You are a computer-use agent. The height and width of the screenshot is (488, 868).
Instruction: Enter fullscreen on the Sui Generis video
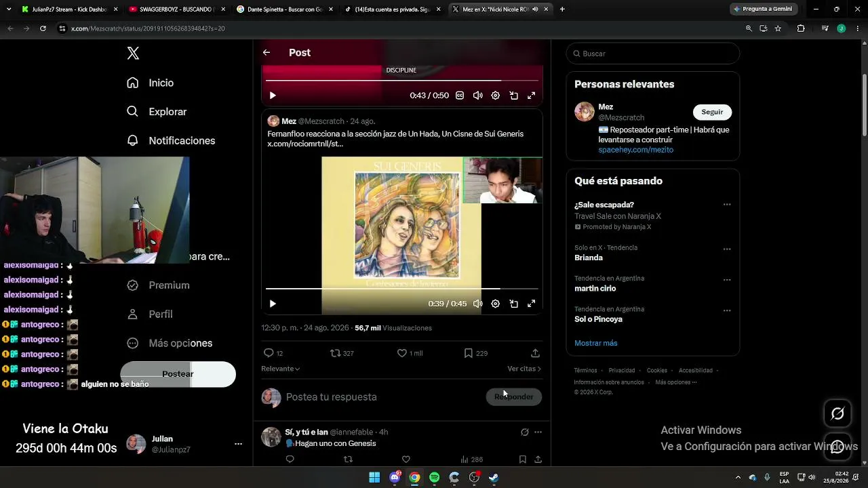pyautogui.click(x=532, y=304)
